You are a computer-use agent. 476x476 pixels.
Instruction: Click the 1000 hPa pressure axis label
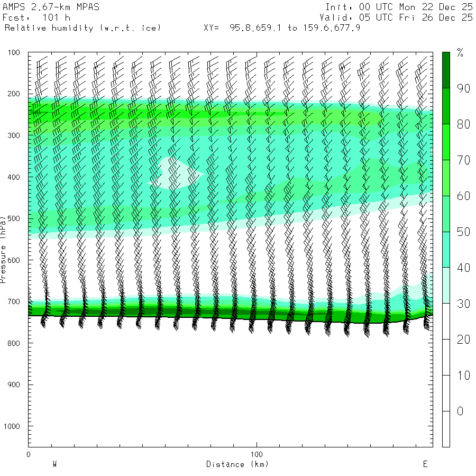[x=12, y=426]
